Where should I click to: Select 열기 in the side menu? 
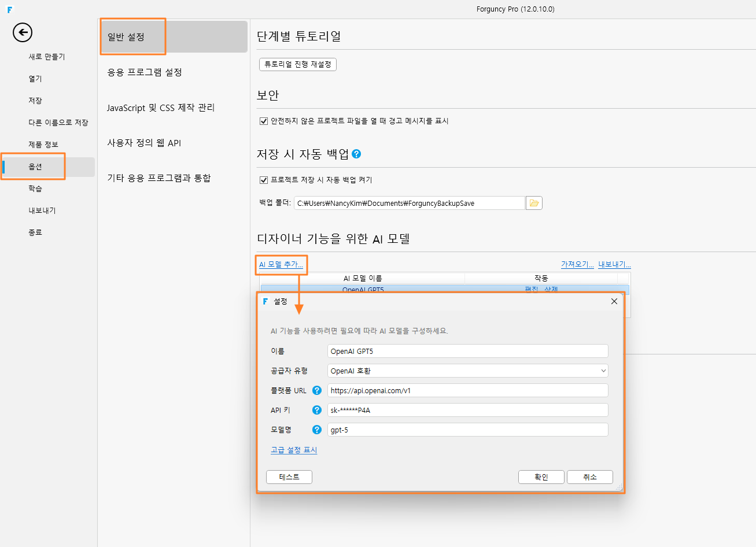[x=35, y=79]
